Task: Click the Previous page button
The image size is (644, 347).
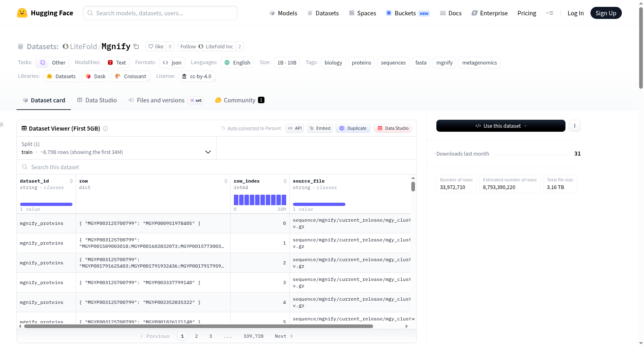Action: coord(155,336)
